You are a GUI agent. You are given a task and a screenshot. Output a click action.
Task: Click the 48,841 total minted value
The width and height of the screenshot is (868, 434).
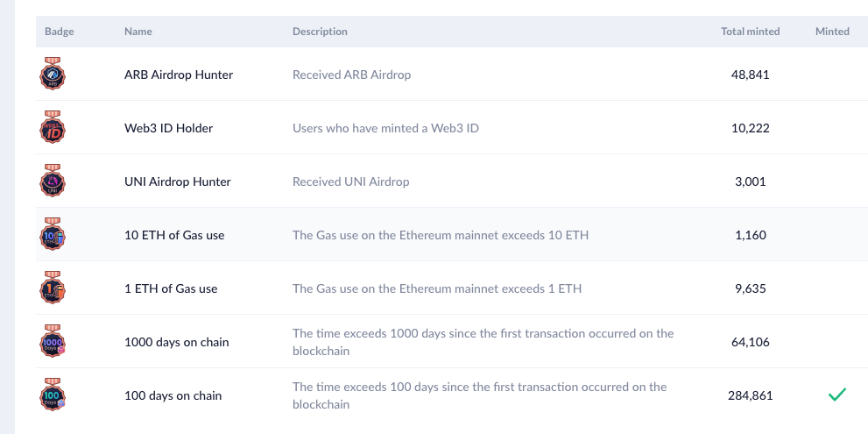click(x=750, y=75)
